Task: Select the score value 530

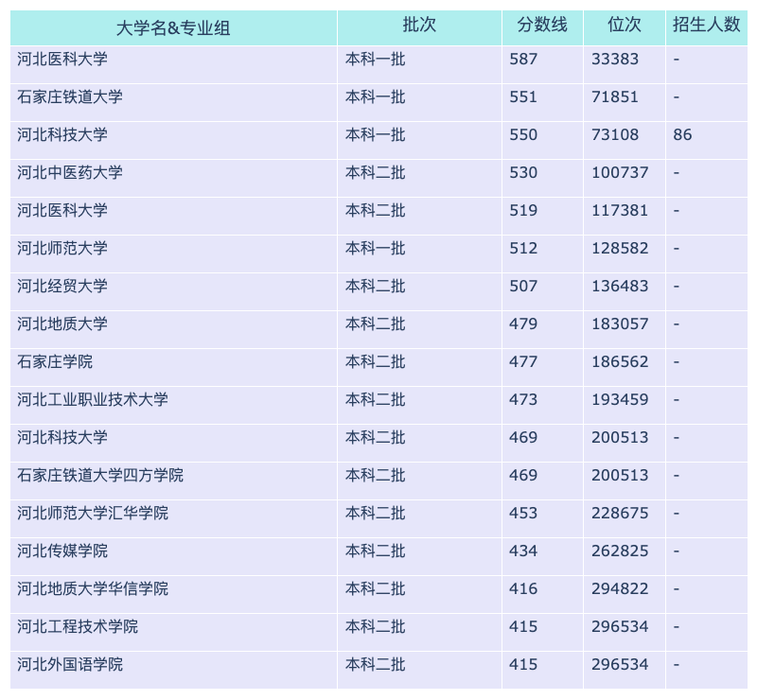Action: coord(523,173)
